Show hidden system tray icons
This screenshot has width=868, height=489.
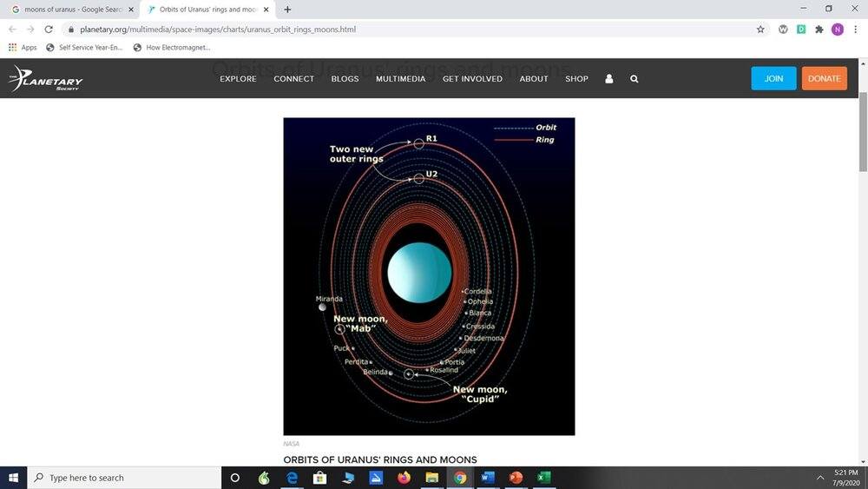coord(819,478)
